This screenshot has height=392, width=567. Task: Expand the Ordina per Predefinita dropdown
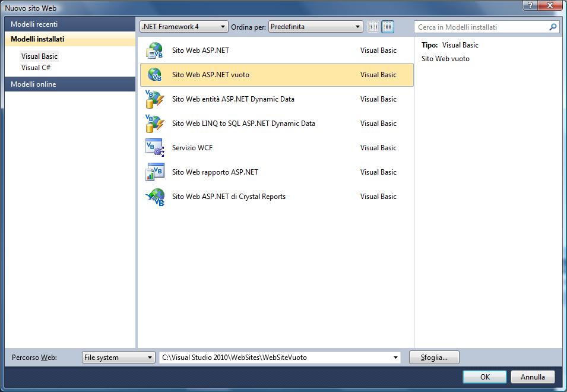coord(315,27)
